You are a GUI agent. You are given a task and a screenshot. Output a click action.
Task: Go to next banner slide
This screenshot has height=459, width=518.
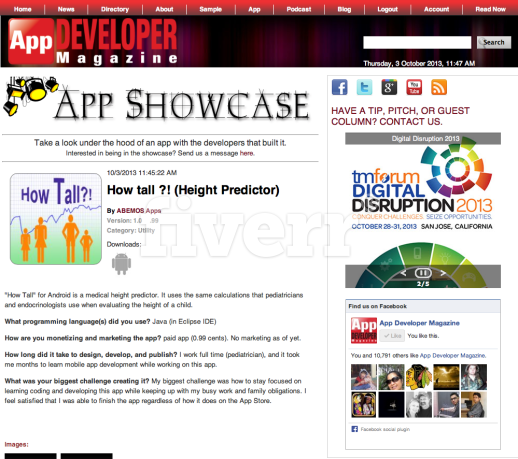click(x=443, y=273)
